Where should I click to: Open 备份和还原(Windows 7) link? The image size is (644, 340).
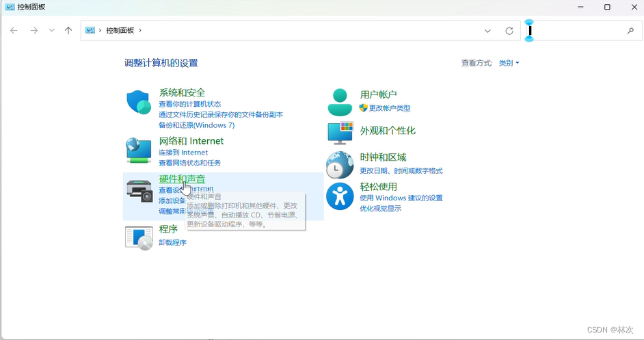click(197, 125)
